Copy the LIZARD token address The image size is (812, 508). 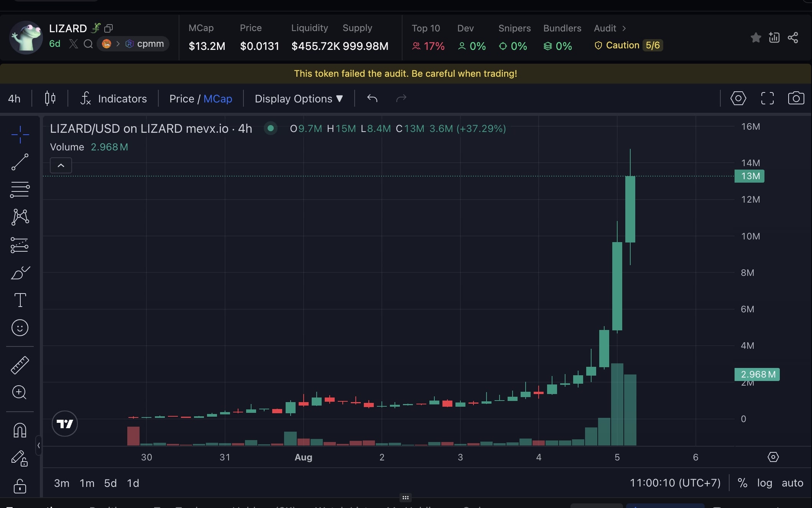click(x=108, y=28)
